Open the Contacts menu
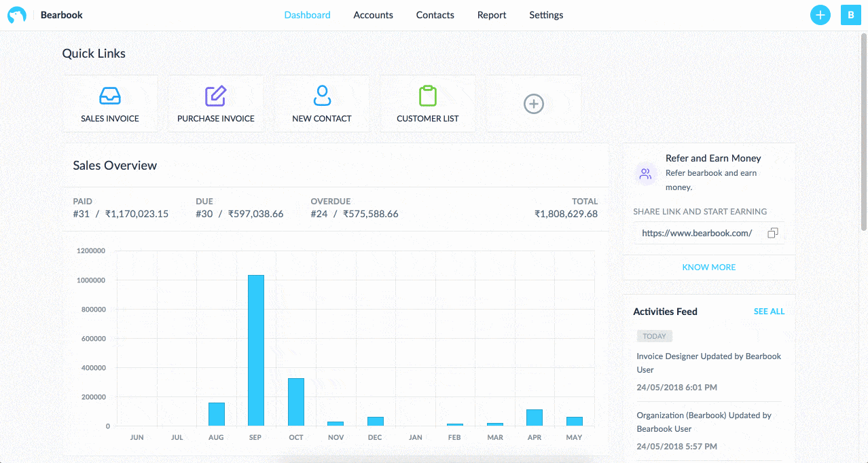The width and height of the screenshot is (868, 463). pyautogui.click(x=435, y=15)
